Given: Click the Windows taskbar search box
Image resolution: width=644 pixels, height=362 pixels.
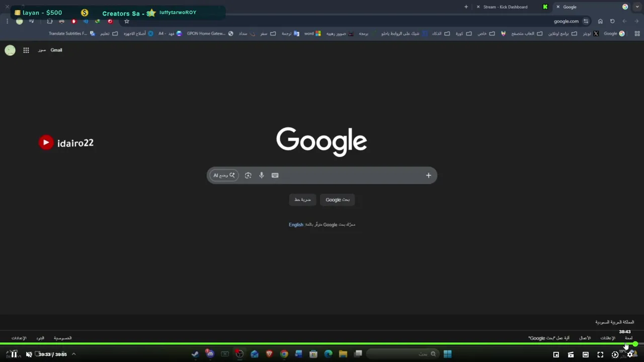Looking at the screenshot, I should click(403, 354).
